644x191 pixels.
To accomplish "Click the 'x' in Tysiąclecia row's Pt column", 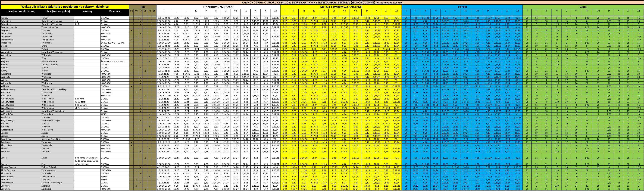I will pyautogui.click(x=150, y=43).
